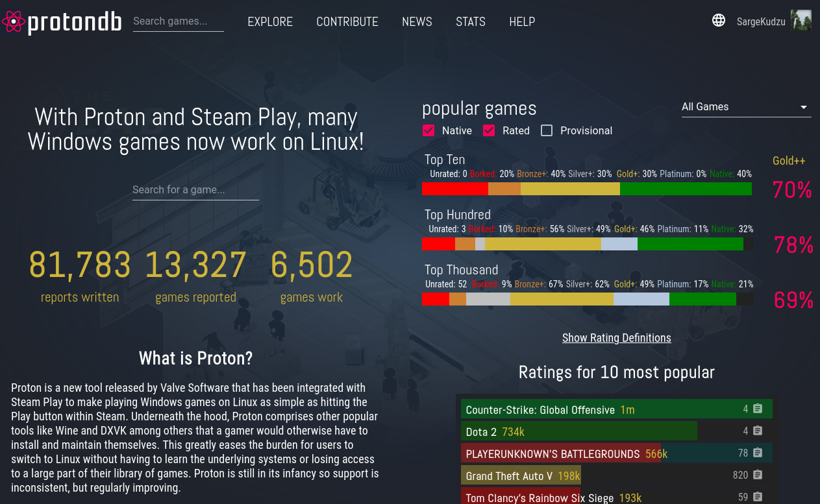Disable the Rated checkbox
Image resolution: width=820 pixels, height=504 pixels.
coord(489,130)
